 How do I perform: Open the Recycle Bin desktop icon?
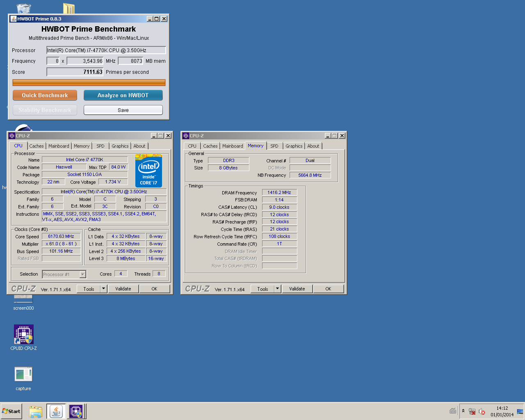click(x=24, y=8)
